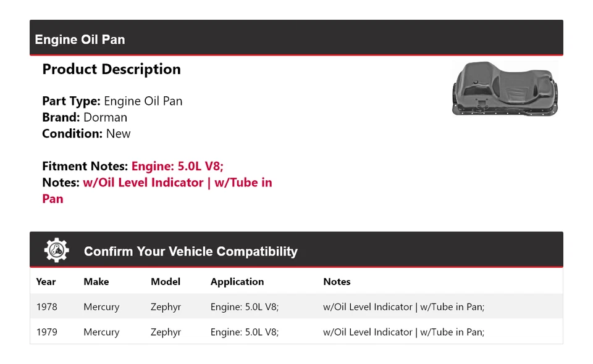Click the Brand: Dorman line
The width and height of the screenshot is (593, 364).
click(x=85, y=117)
